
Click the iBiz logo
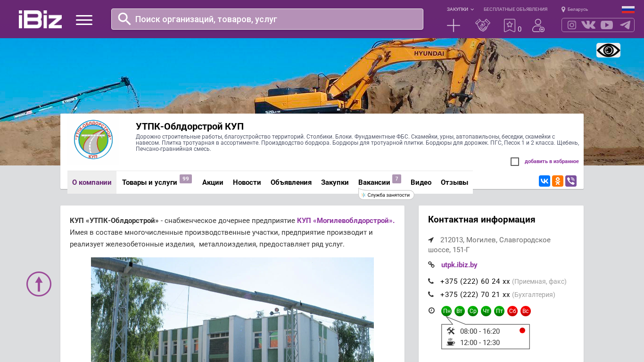point(40,19)
